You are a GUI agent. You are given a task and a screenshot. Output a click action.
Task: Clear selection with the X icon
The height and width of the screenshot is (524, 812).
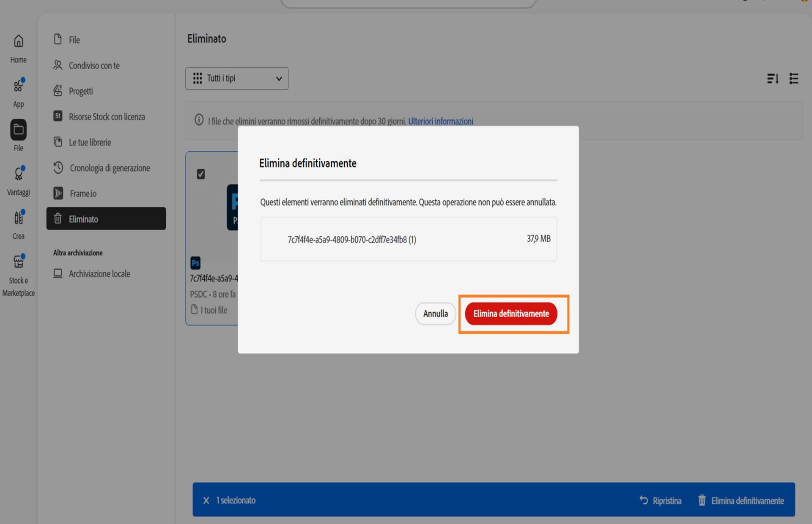206,500
